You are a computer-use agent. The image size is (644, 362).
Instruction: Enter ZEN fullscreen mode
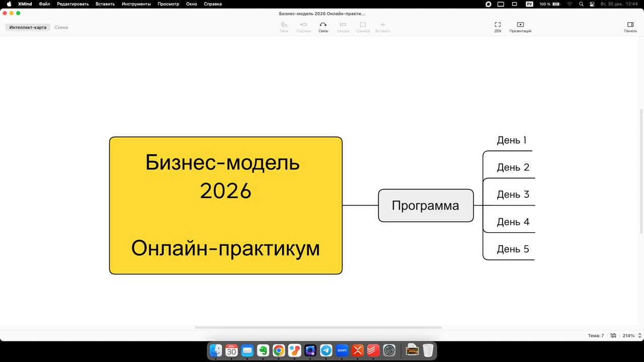497,25
